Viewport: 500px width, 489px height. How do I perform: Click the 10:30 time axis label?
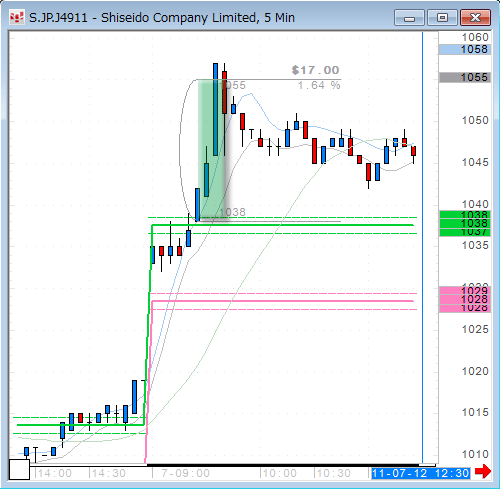333,473
